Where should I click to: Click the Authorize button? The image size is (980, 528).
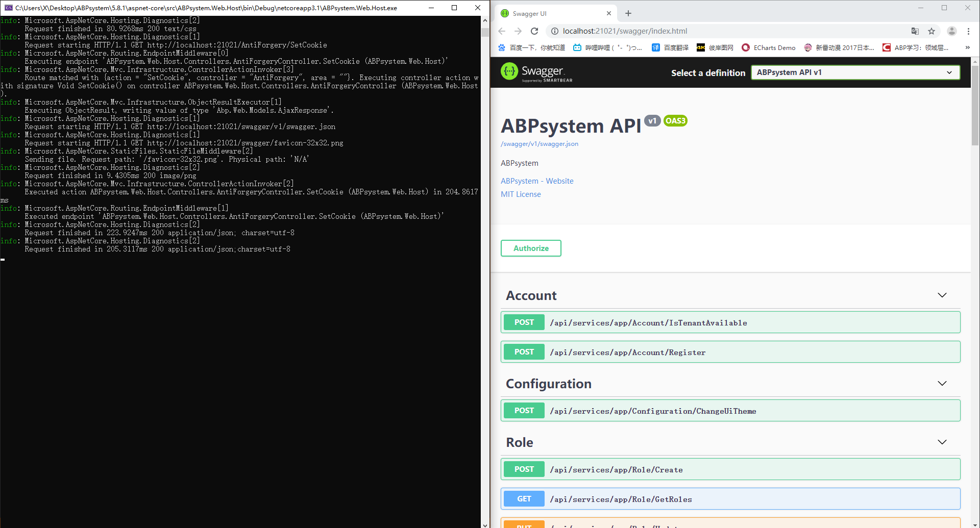(531, 248)
